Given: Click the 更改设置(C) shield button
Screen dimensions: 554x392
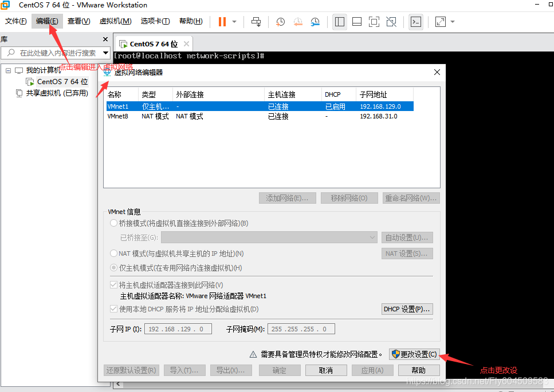Looking at the screenshot, I should tap(414, 354).
